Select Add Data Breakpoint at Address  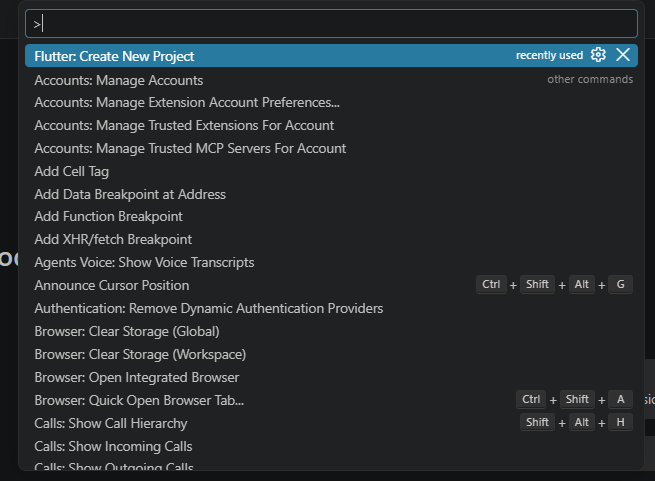(x=331, y=194)
